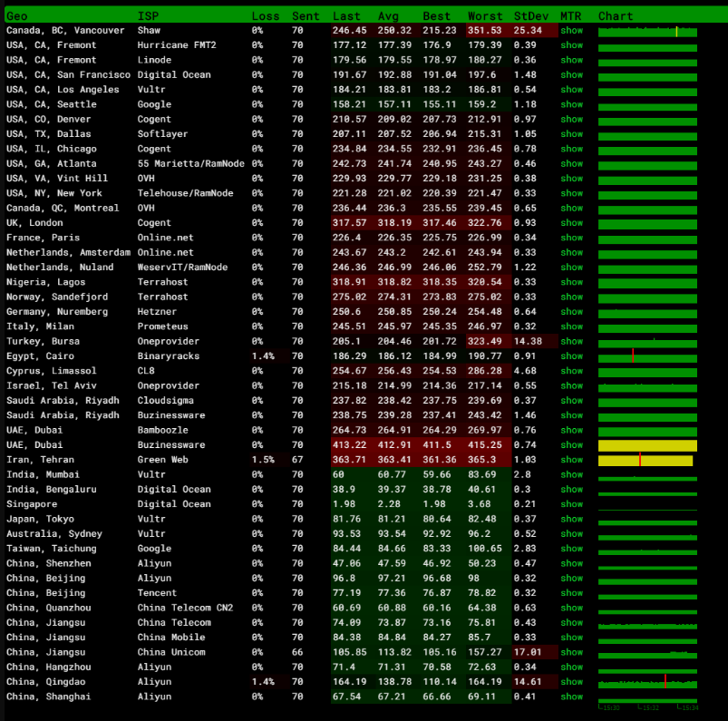
Task: Click the Geo column header
Action: tap(16, 16)
